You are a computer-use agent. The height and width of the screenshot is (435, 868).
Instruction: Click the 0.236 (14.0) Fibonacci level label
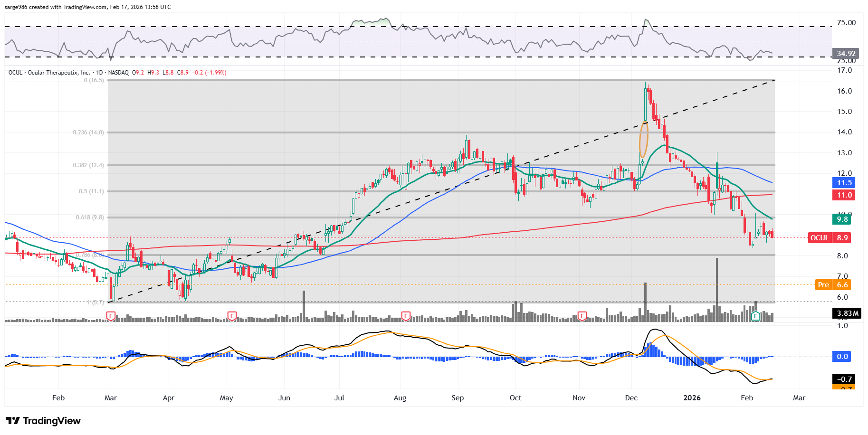88,132
